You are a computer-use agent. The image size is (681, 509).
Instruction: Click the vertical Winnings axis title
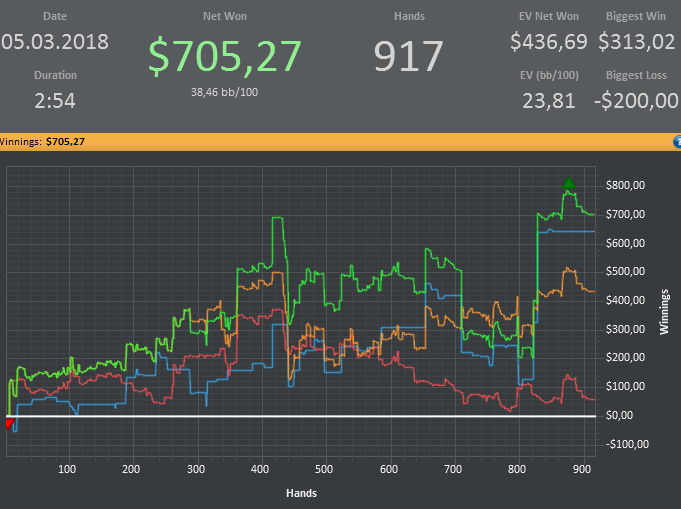point(664,312)
